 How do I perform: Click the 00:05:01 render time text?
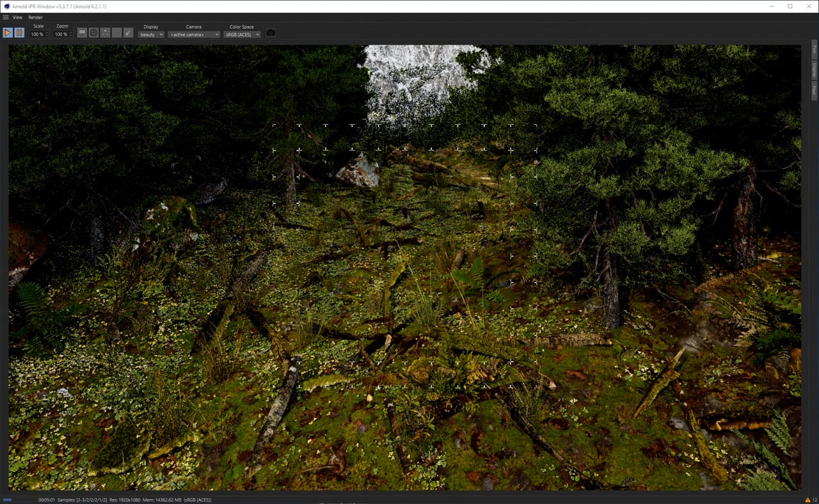tap(47, 500)
